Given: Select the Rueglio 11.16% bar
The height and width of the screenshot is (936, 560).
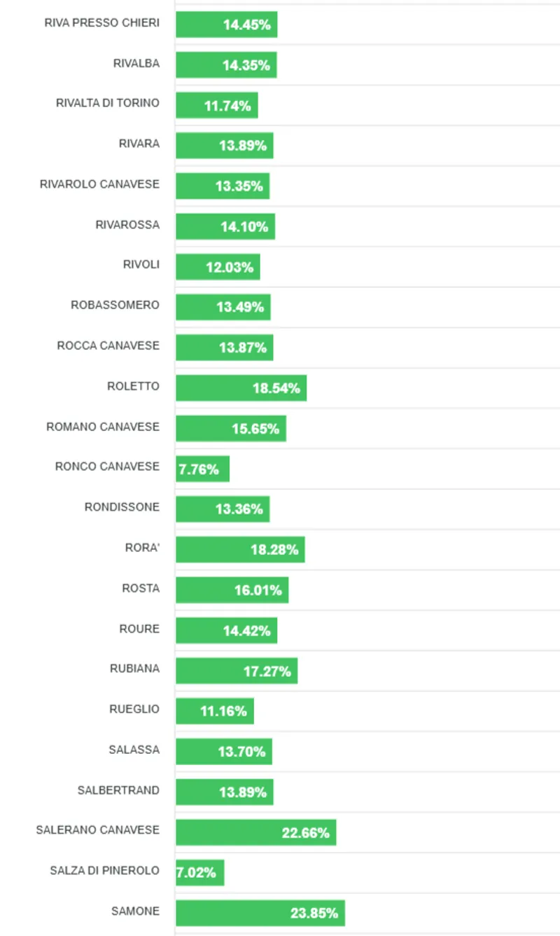Looking at the screenshot, I should (x=214, y=711).
